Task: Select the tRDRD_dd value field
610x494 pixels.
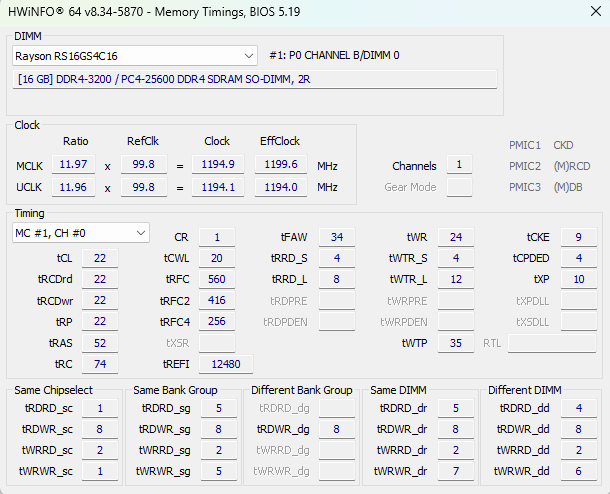Action: 579,408
